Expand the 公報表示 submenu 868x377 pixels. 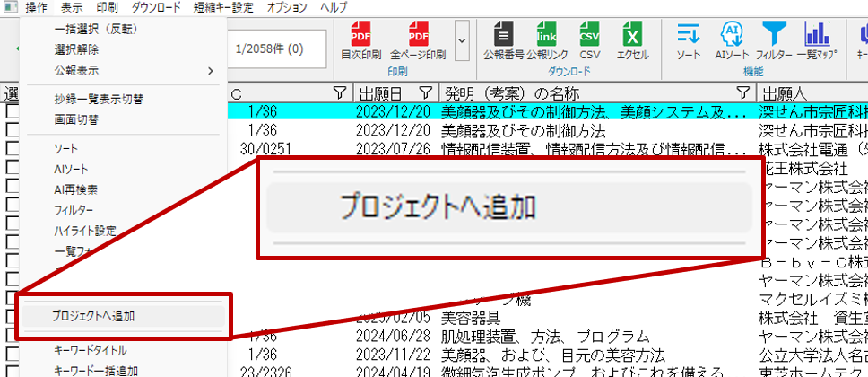point(123,70)
